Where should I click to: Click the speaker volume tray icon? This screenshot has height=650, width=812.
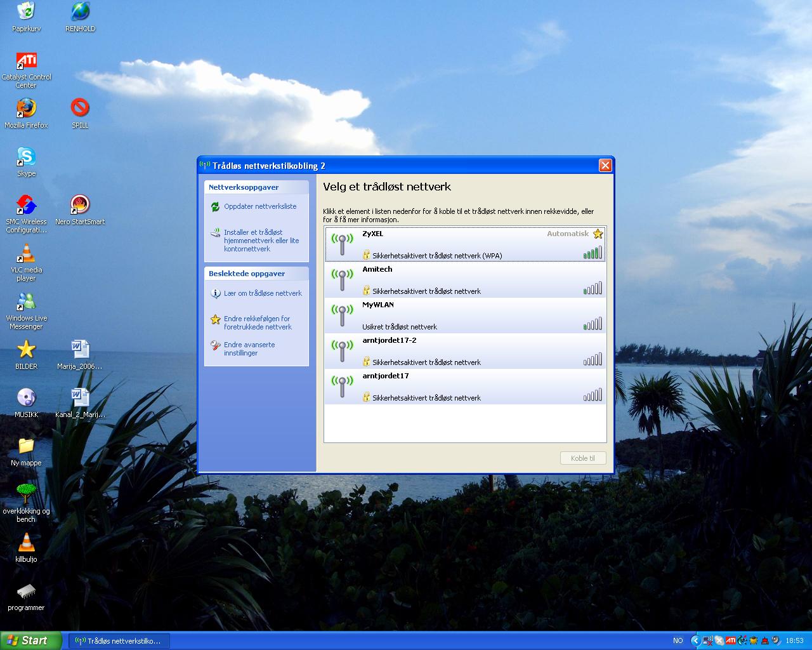(x=776, y=640)
